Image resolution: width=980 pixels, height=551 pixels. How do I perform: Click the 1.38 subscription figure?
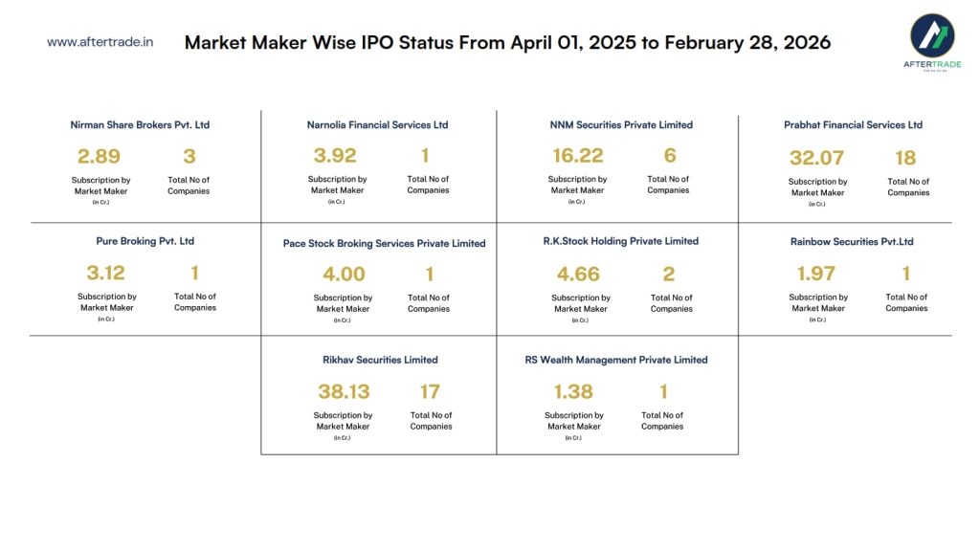tap(573, 391)
